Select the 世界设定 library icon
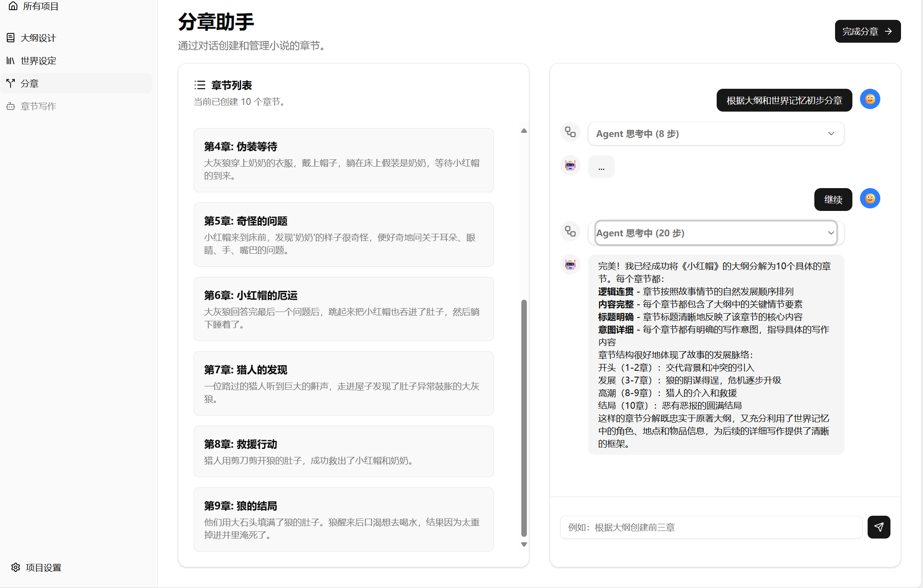Image resolution: width=923 pixels, height=588 pixels. 11,61
